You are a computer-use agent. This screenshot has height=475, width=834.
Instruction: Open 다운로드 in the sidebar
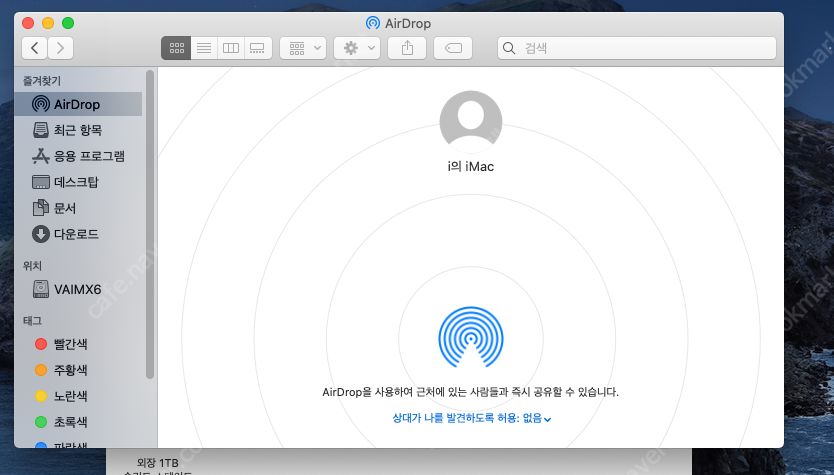[x=78, y=234]
